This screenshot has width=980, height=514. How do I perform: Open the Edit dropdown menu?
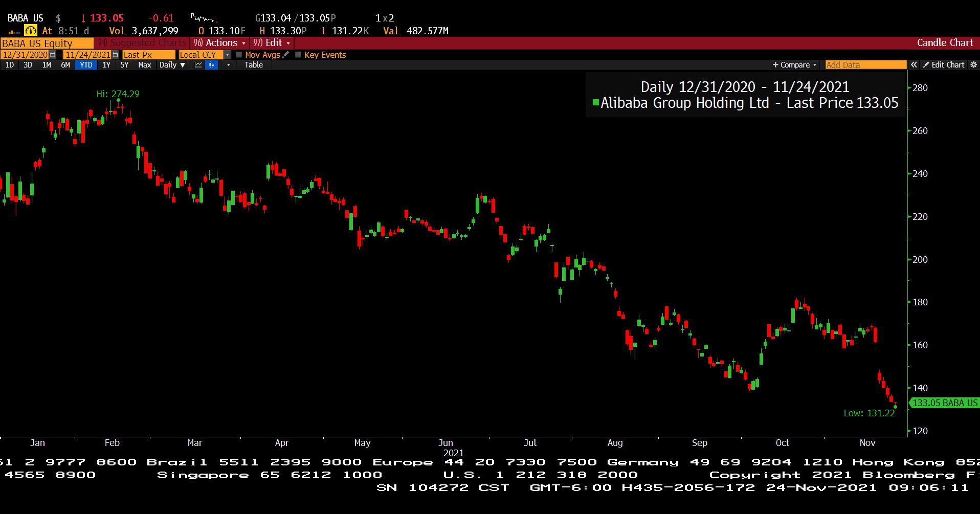(x=272, y=43)
